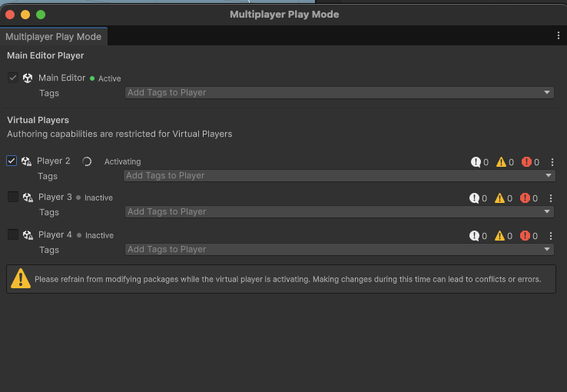Click the green Active status dot
This screenshot has height=392, width=567.
pyautogui.click(x=92, y=78)
